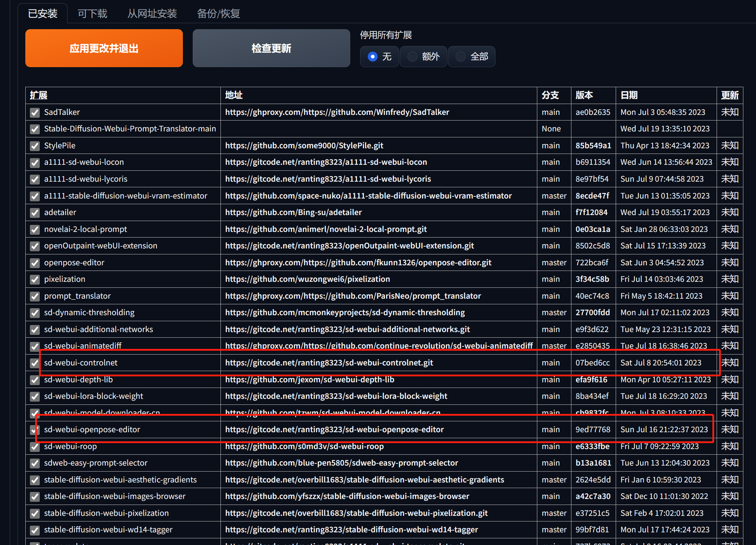Click the sd-webui-controlnet extension name
756x545 pixels.
tap(81, 363)
